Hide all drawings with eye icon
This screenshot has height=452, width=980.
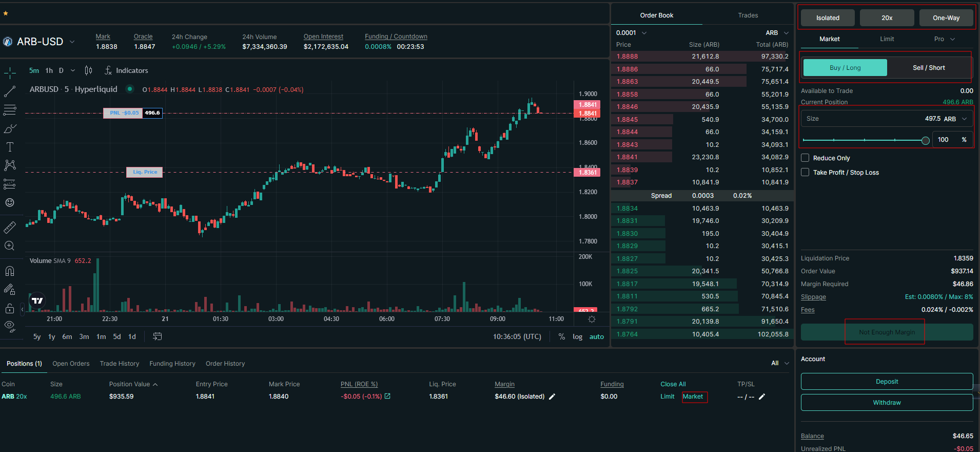coord(10,326)
